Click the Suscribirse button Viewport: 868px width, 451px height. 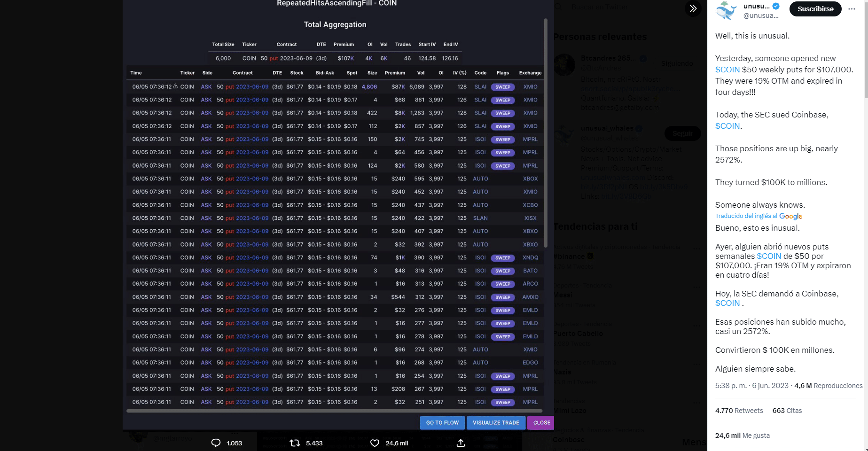tap(815, 9)
